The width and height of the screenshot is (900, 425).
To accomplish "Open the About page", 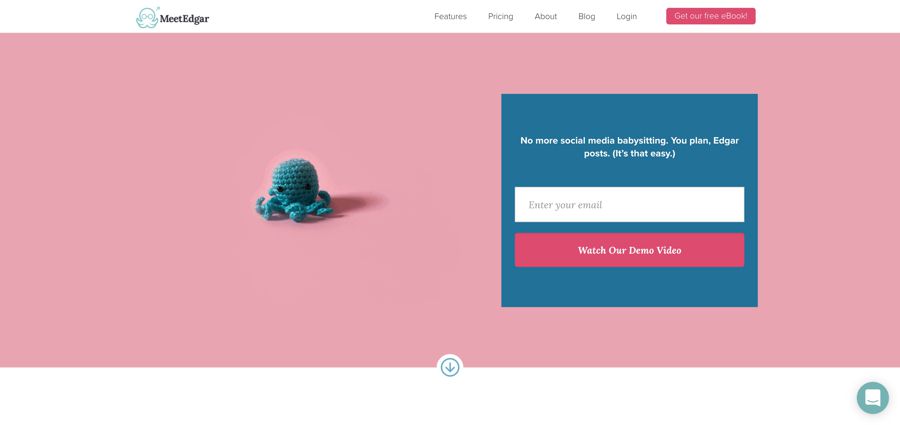I will point(546,16).
